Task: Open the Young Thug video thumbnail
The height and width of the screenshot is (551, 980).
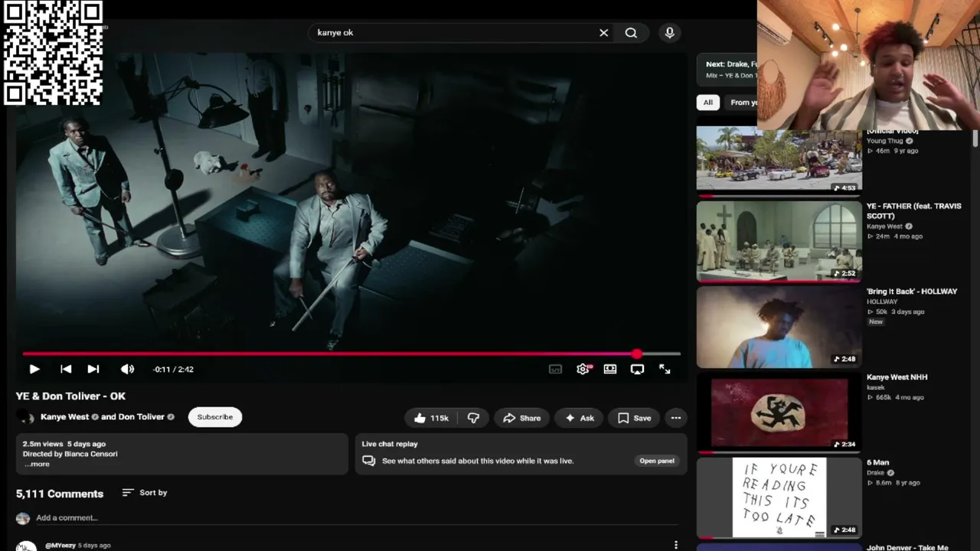Action: [779, 159]
